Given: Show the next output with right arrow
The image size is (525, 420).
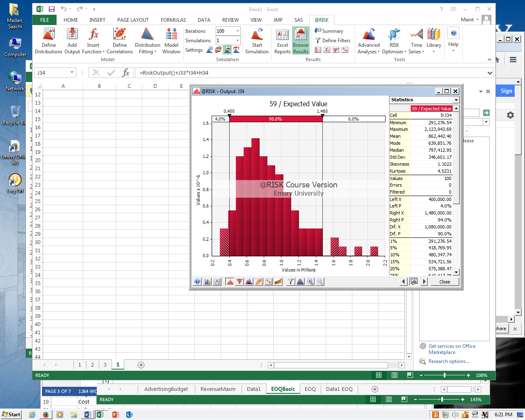Looking at the screenshot, I should click(425, 282).
